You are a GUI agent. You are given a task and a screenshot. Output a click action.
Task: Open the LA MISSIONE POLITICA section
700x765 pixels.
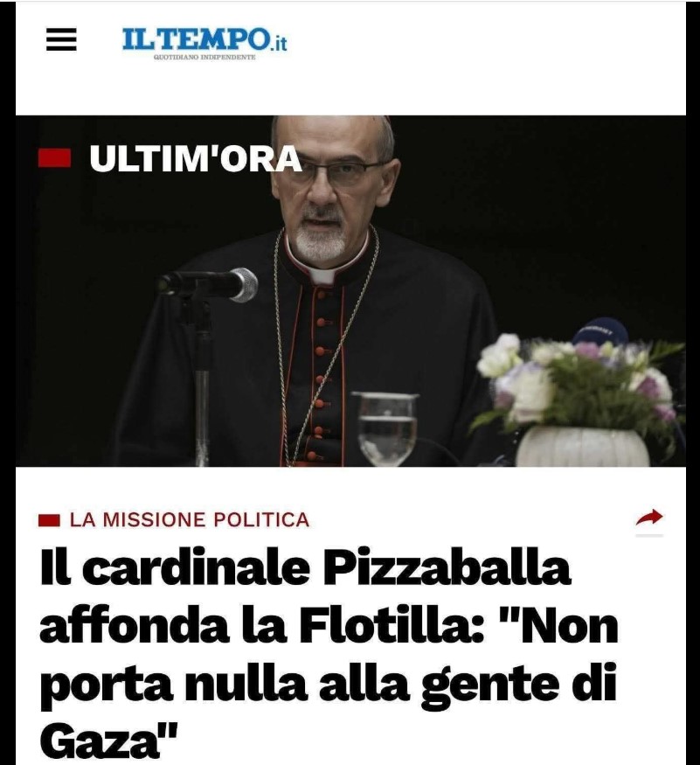(x=190, y=520)
